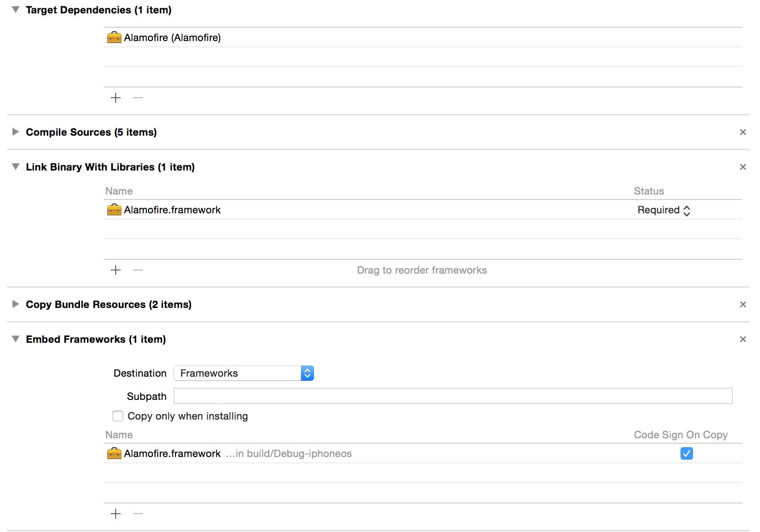Click the Alamofire briefcase icon in Target Dependencies

click(x=114, y=37)
